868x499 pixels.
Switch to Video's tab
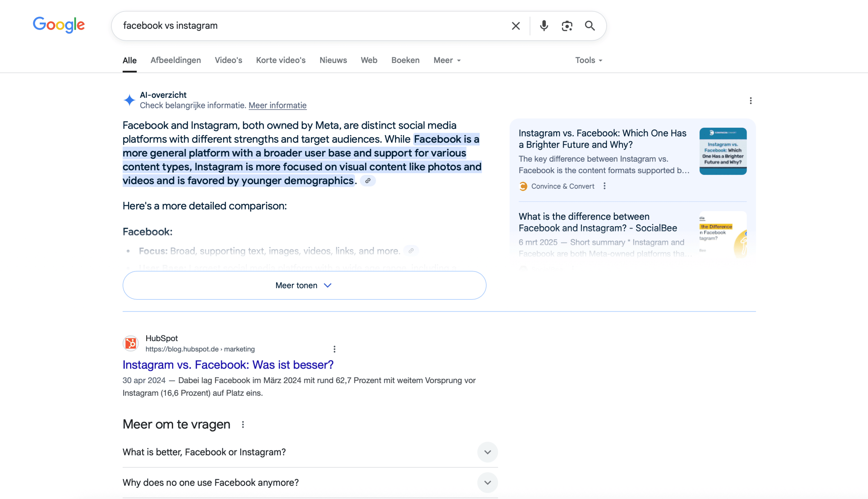pyautogui.click(x=229, y=60)
